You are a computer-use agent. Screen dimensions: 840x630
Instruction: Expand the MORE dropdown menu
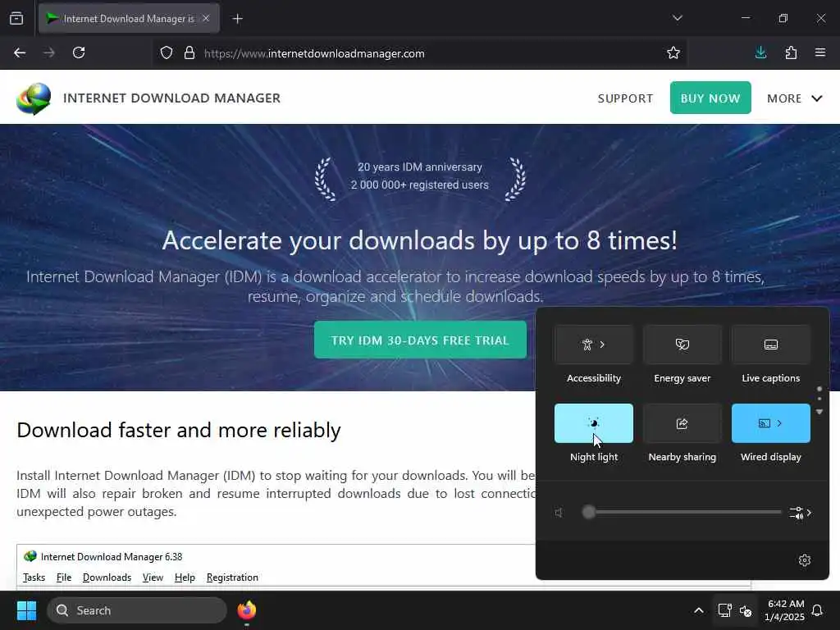point(794,98)
